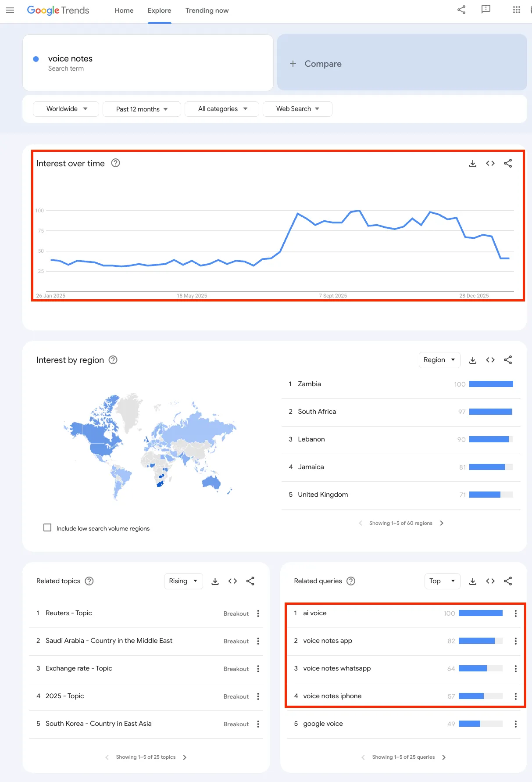
Task: Embed the Interest by region widget
Action: click(490, 360)
